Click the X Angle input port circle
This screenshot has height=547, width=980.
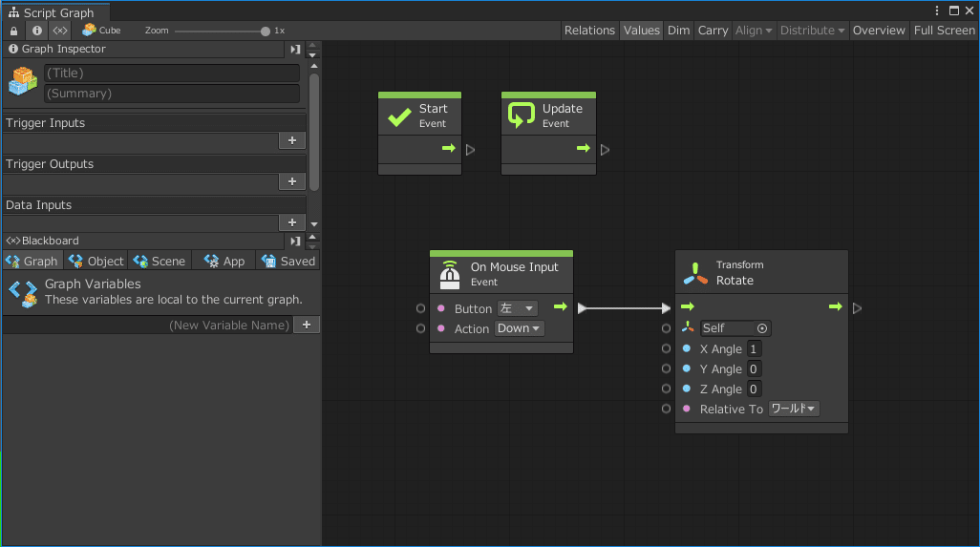(667, 348)
